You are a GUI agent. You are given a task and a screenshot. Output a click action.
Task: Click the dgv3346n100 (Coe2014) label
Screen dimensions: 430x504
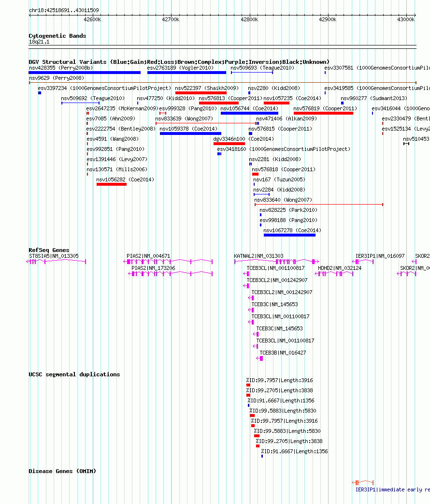point(244,139)
